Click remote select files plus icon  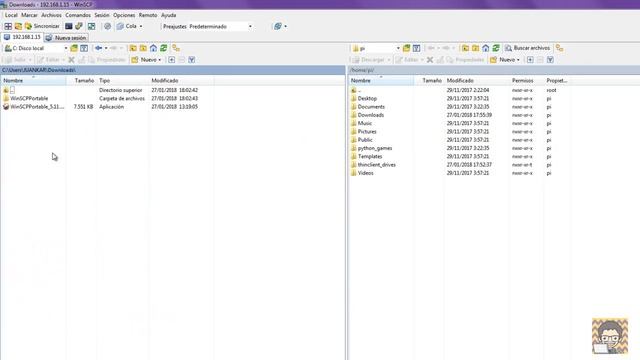tap(530, 60)
